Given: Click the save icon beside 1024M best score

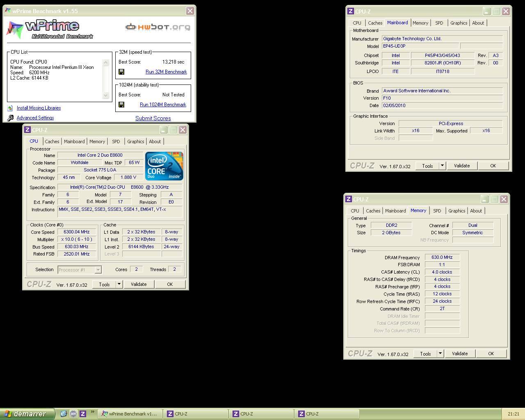Looking at the screenshot, I should [121, 105].
